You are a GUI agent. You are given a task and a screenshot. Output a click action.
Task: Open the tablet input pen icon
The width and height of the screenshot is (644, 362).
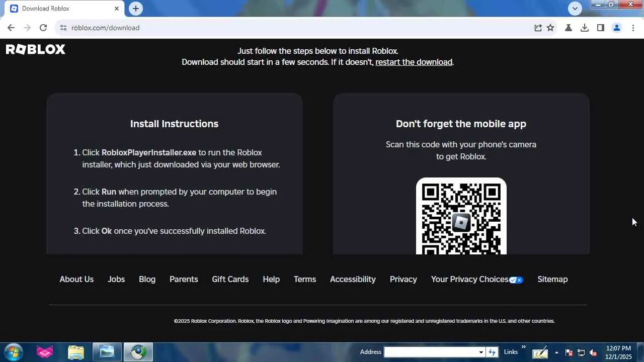(540, 352)
